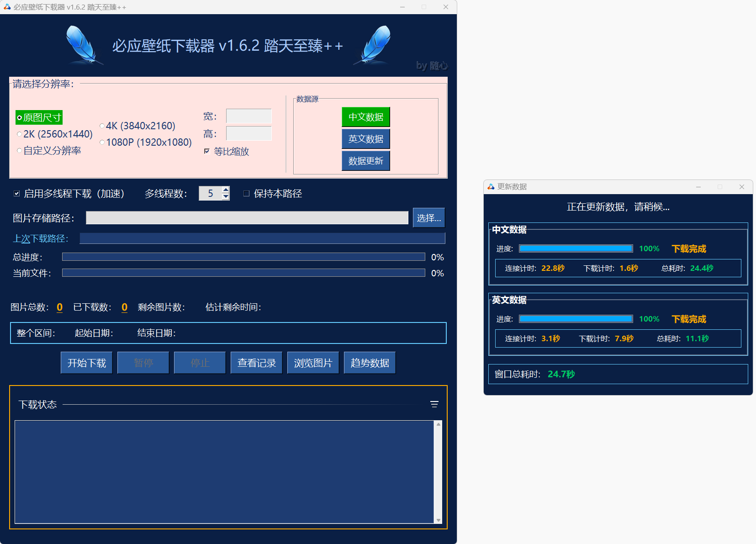Click the start download button
756x544 pixels.
[x=86, y=363]
